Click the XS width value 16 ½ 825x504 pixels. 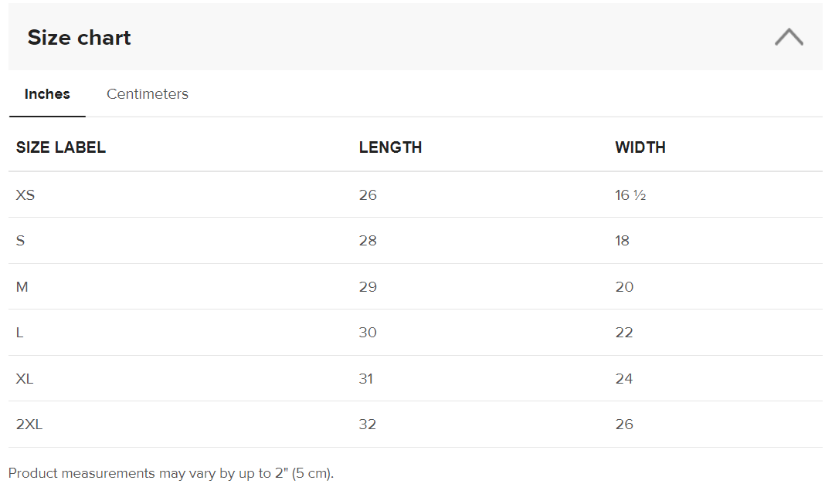pos(630,195)
